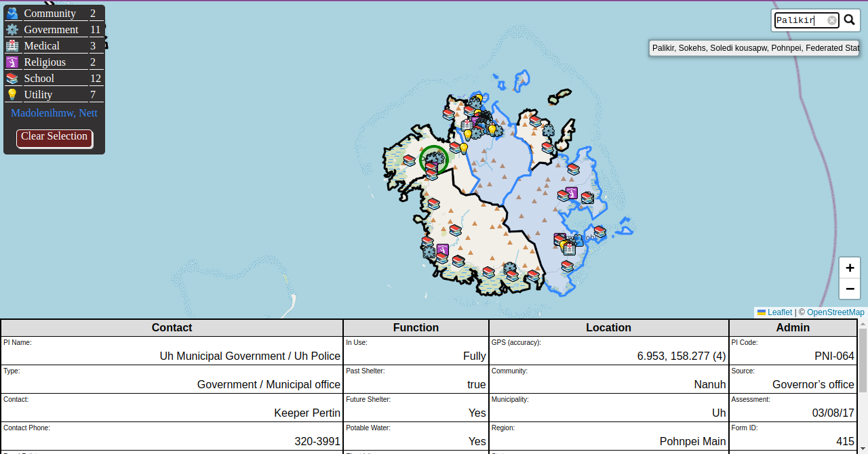Select the medical marker in the northern cluster

(467, 125)
